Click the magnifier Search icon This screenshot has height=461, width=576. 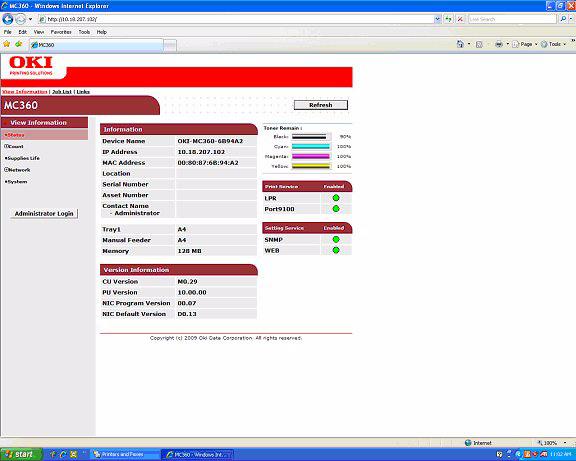563,19
